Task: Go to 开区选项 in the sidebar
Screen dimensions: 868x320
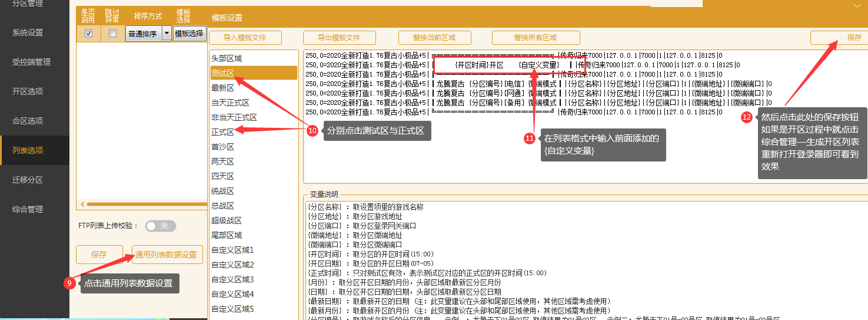Action: coord(28,91)
